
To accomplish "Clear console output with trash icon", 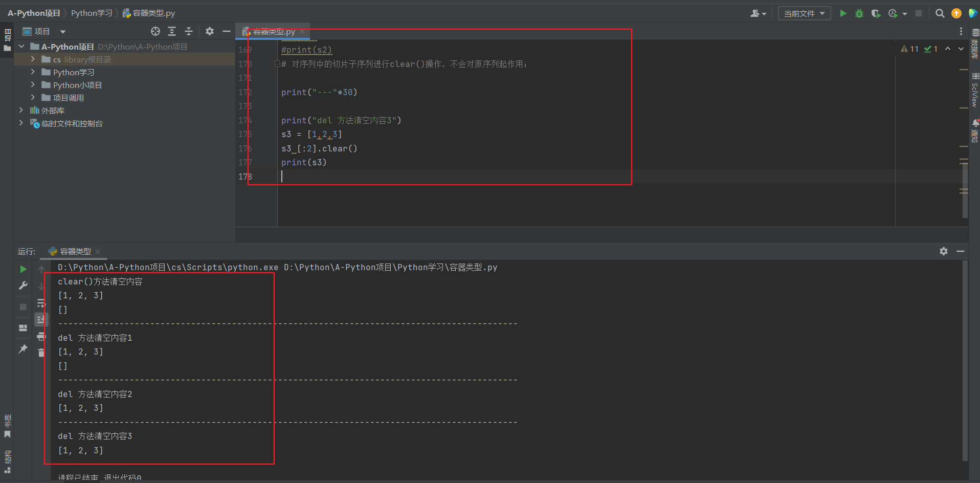I will (41, 353).
